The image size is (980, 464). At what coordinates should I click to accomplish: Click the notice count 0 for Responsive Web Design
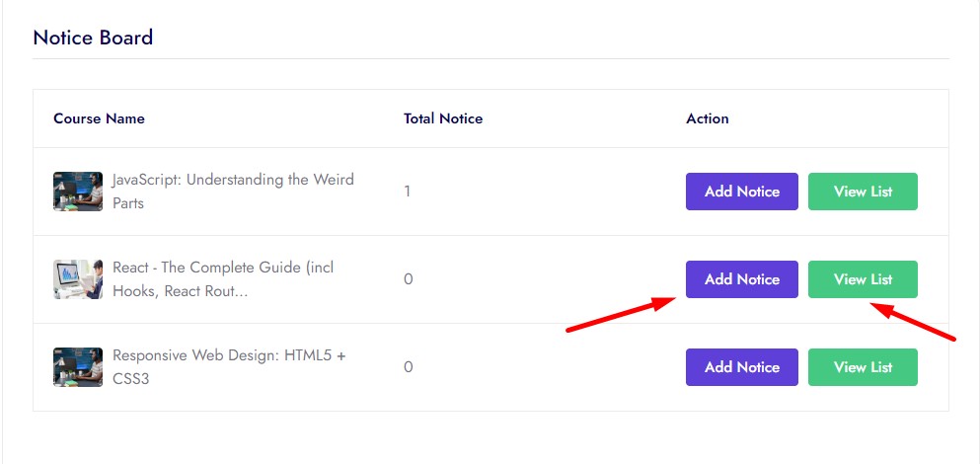408,367
